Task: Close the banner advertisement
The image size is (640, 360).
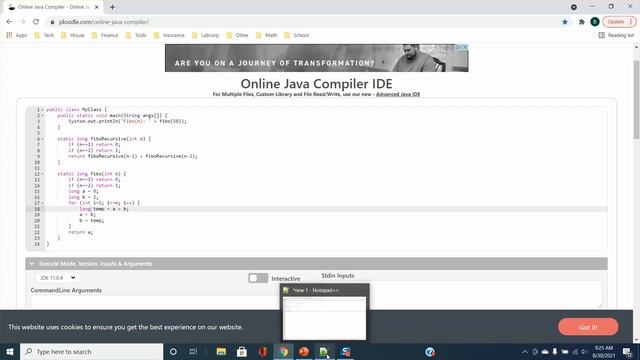Action: click(x=464, y=47)
